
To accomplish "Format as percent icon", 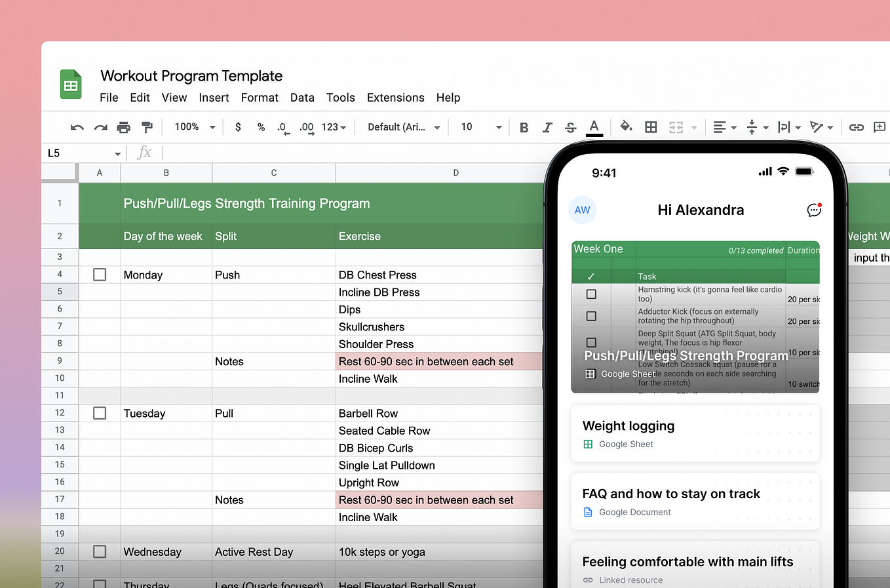I will pyautogui.click(x=261, y=127).
